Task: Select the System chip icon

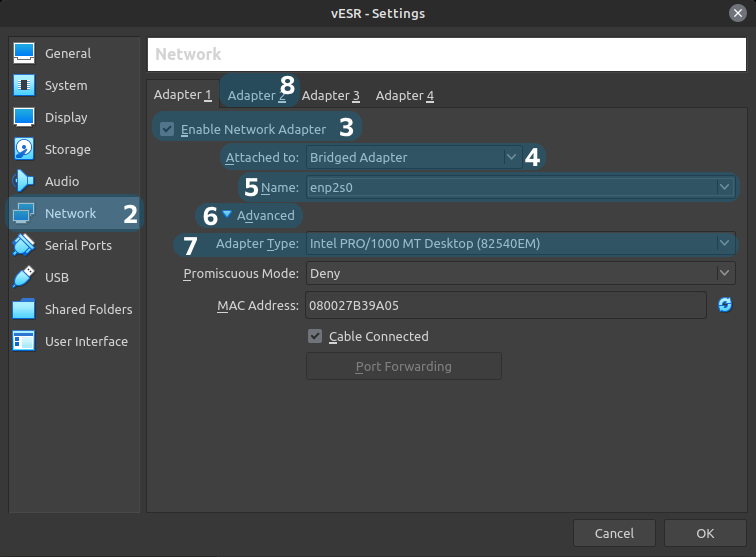Action: point(25,86)
